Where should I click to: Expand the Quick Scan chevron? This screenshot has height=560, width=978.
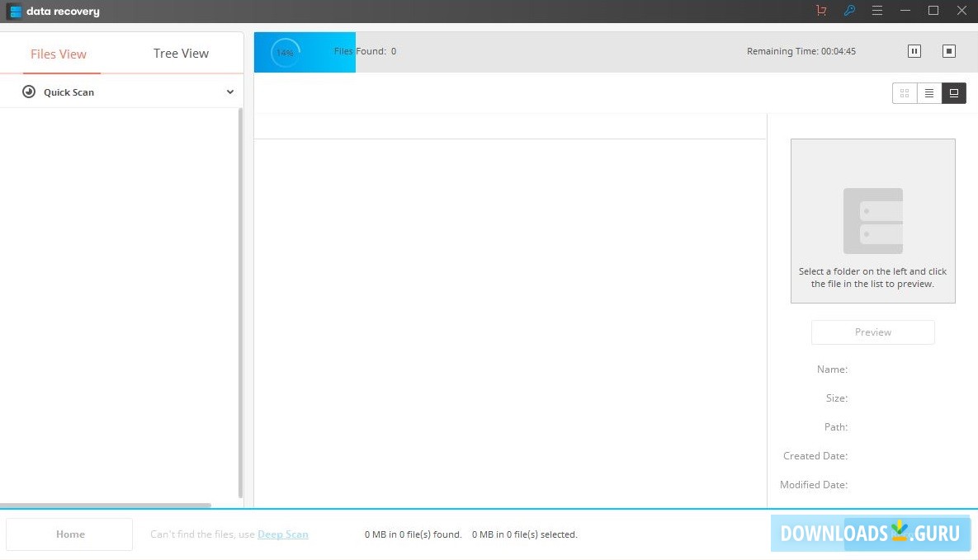pos(230,92)
